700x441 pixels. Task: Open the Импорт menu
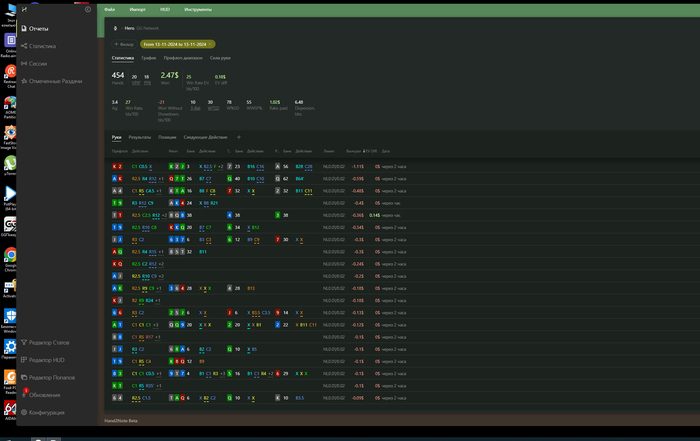138,9
